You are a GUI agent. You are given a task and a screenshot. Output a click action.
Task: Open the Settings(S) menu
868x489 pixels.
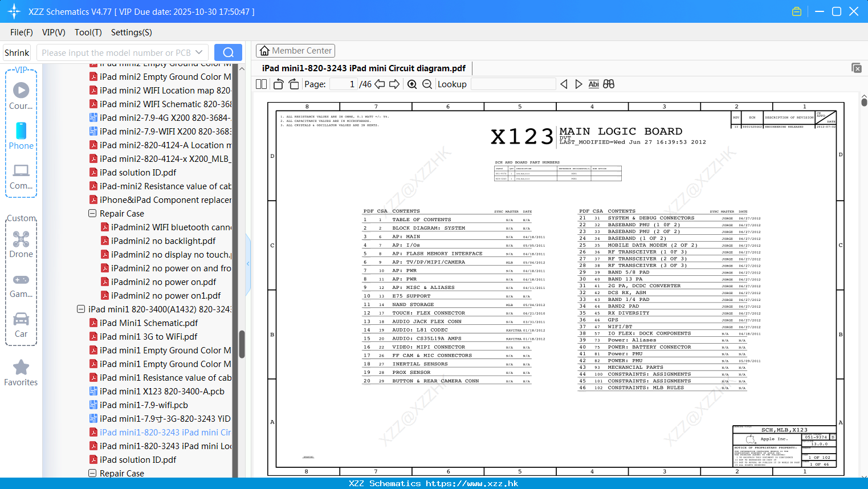point(132,32)
